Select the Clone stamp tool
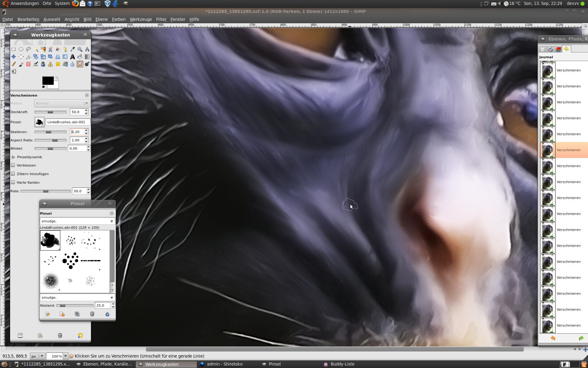The height and width of the screenshot is (368, 588). pyautogui.click(x=51, y=64)
